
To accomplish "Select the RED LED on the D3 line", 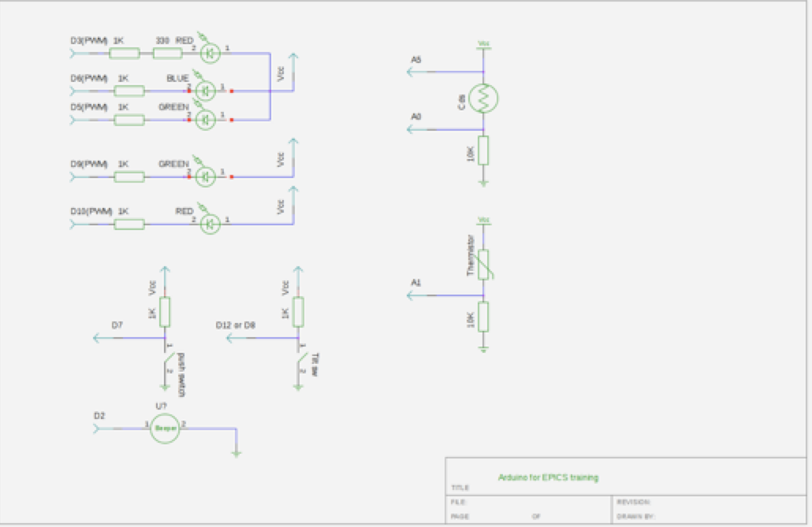I will [210, 54].
